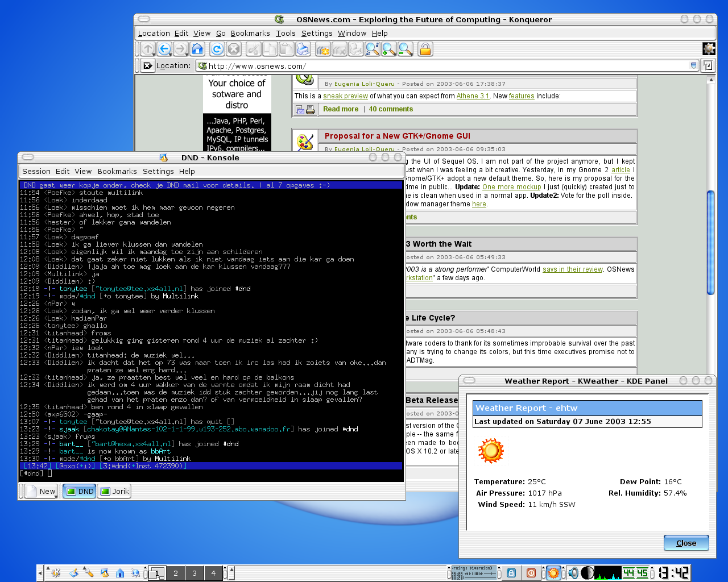Click the email icon below Athene article
This screenshot has height=582, width=728.
click(300, 110)
